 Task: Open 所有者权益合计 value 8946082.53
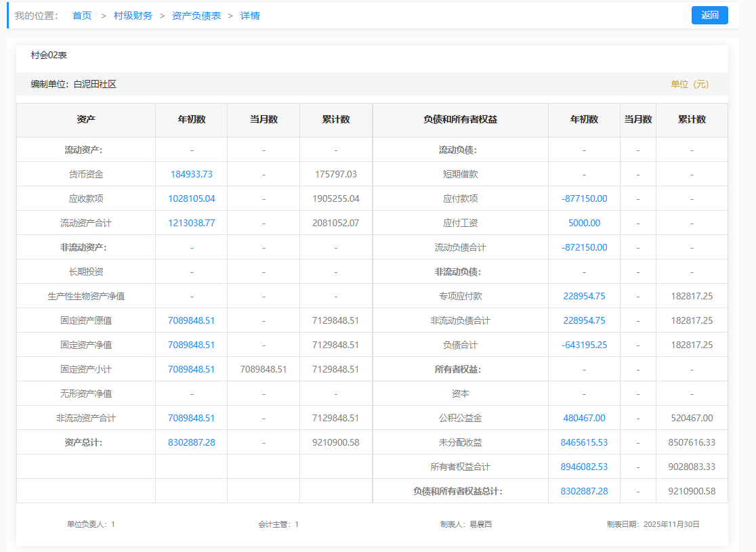584,467
